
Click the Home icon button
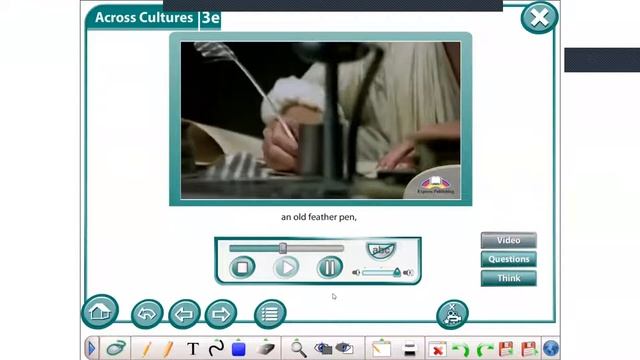100,312
